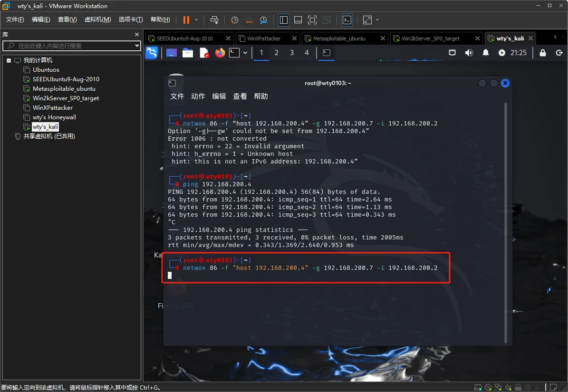The image size is (568, 392).
Task: Toggle the thumbnail bar view icon
Action: tap(298, 20)
